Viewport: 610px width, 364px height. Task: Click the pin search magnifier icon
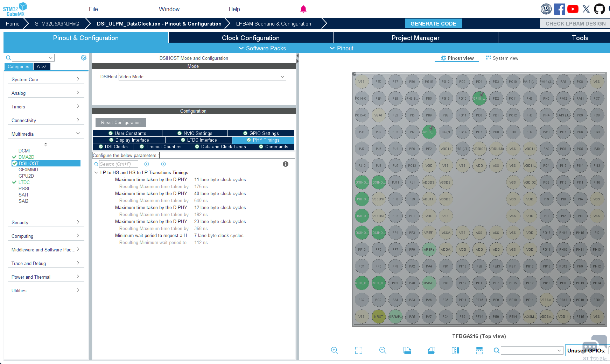point(497,350)
